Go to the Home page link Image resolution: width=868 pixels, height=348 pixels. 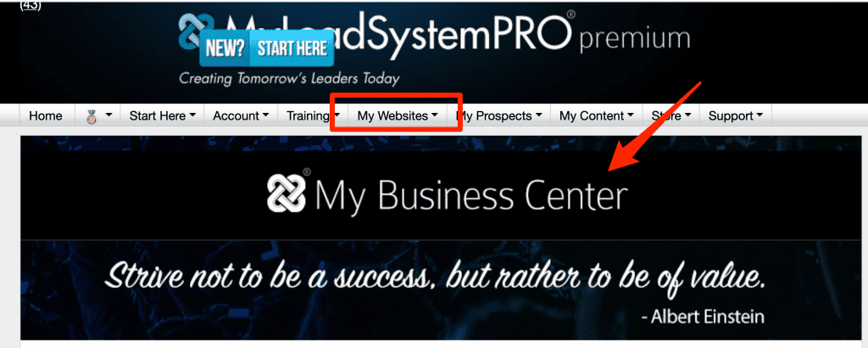click(x=46, y=115)
